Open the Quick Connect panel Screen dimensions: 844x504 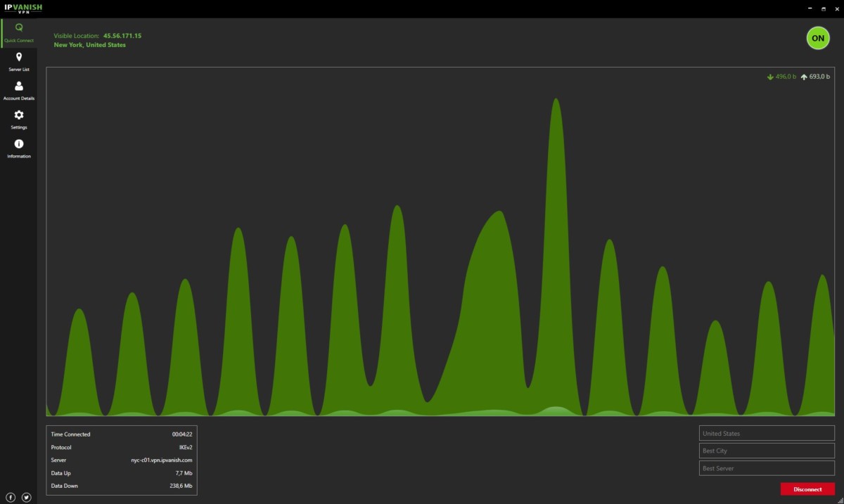(x=19, y=33)
